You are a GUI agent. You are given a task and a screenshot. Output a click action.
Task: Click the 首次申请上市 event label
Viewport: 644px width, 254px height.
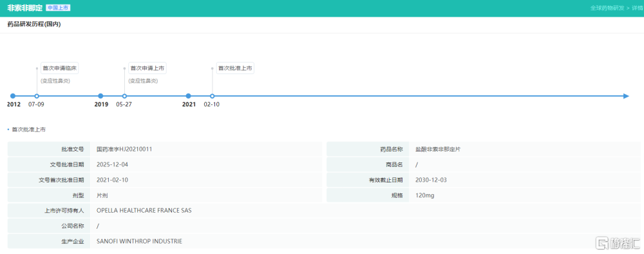147,68
